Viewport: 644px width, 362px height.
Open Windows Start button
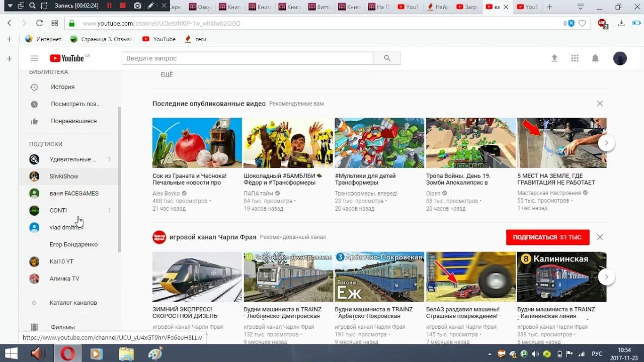pyautogui.click(x=11, y=354)
